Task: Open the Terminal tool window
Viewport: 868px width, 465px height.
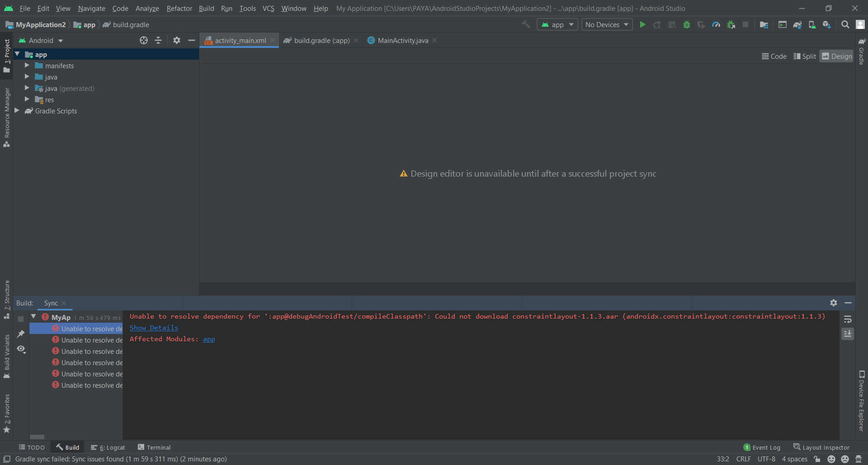Action: [154, 447]
